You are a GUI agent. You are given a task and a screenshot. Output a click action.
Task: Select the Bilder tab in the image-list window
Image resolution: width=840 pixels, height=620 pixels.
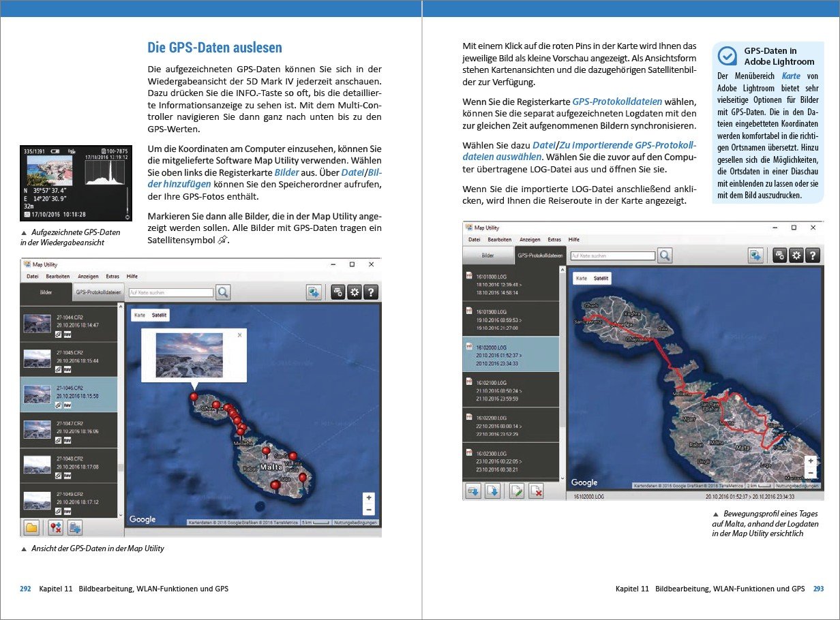tap(46, 292)
